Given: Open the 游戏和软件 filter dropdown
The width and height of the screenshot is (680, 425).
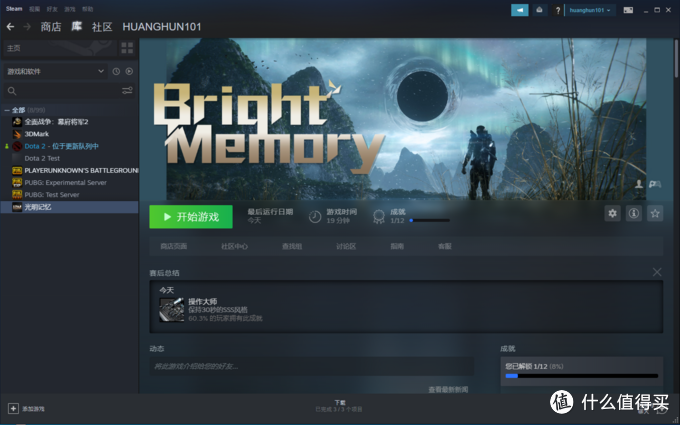Looking at the screenshot, I should 55,71.
